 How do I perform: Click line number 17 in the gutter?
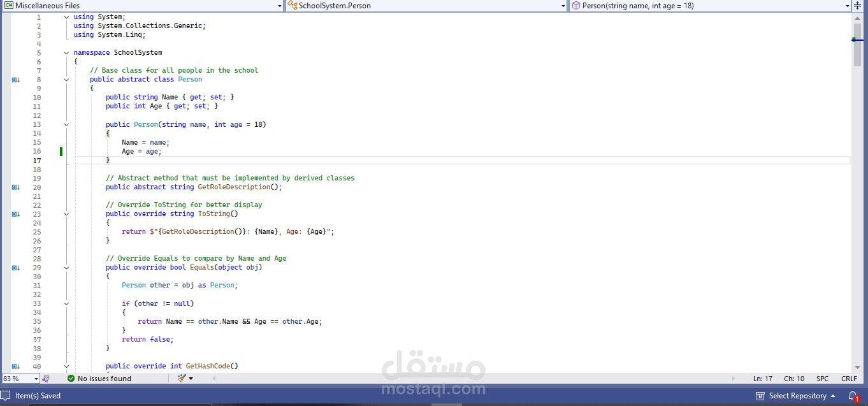37,161
